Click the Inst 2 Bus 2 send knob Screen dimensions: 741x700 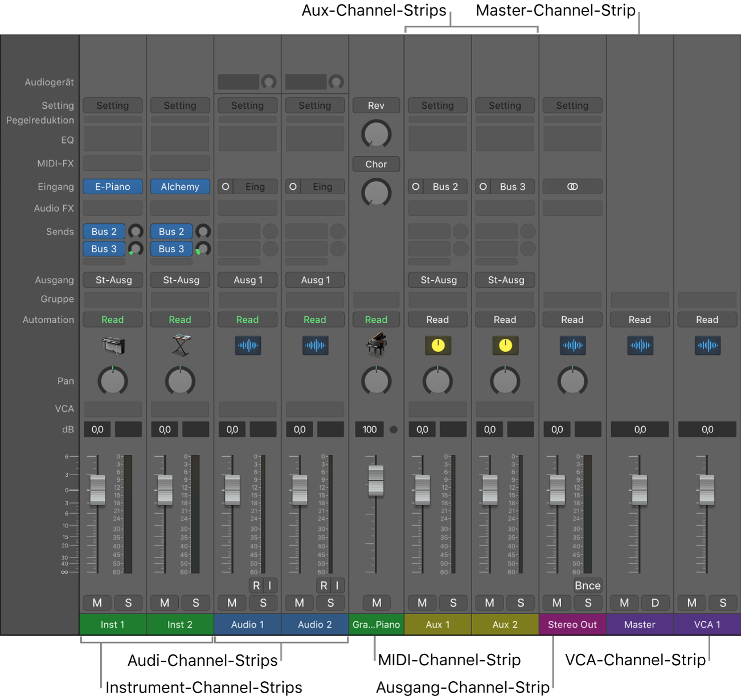point(203,231)
